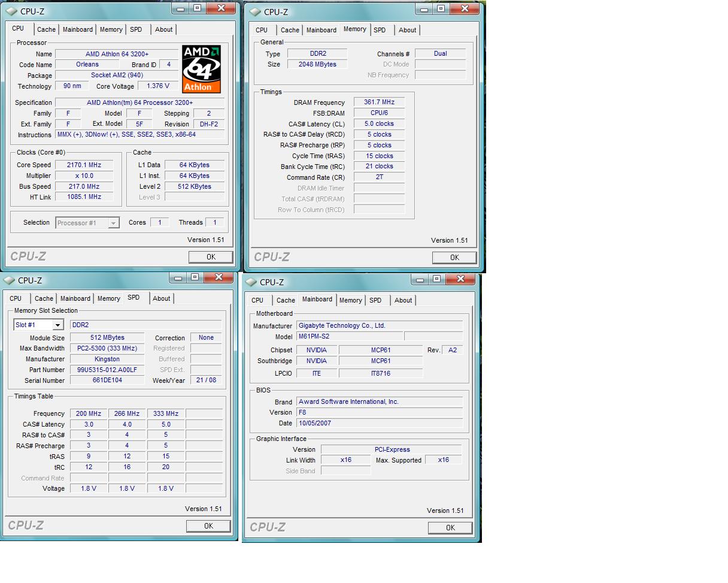728x583 pixels.
Task: Click the 10/05/2007 BIOS date value
Action: (380, 423)
